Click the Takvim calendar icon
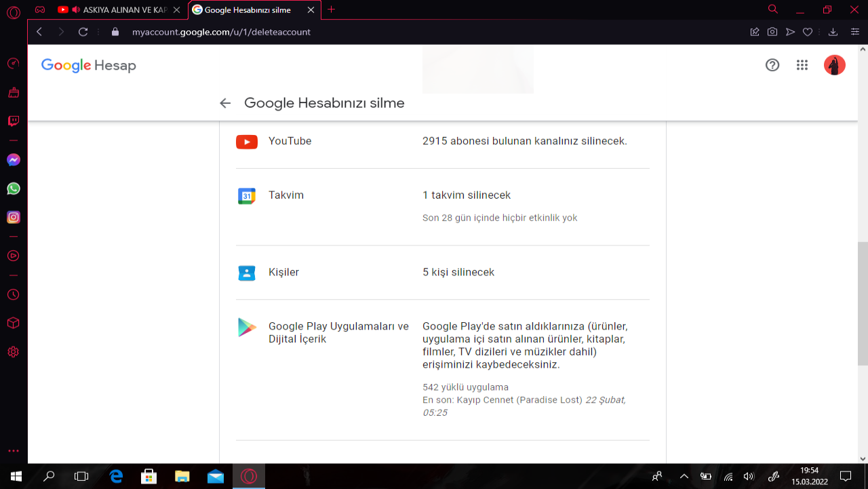Screen dimensions: 868x489 [247, 196]
